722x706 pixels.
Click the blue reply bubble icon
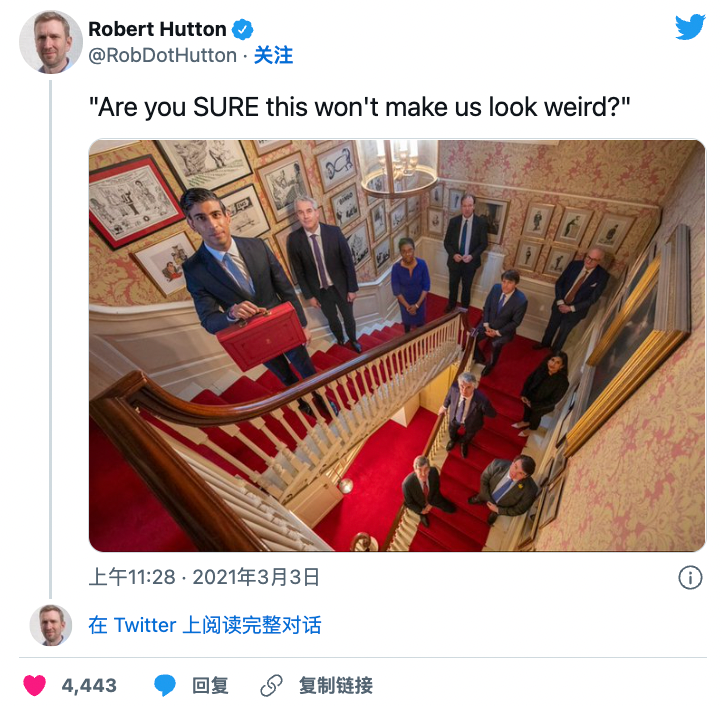pyautogui.click(x=164, y=685)
